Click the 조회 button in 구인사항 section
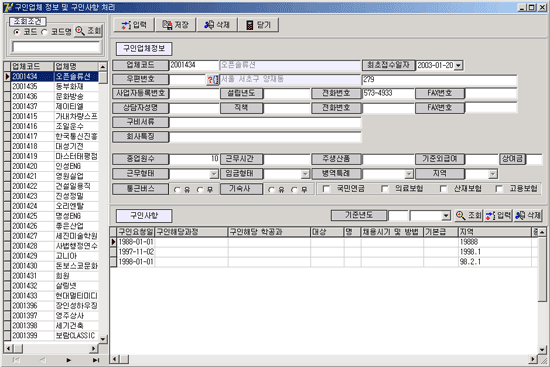The height and width of the screenshot is (367, 550). (469, 215)
